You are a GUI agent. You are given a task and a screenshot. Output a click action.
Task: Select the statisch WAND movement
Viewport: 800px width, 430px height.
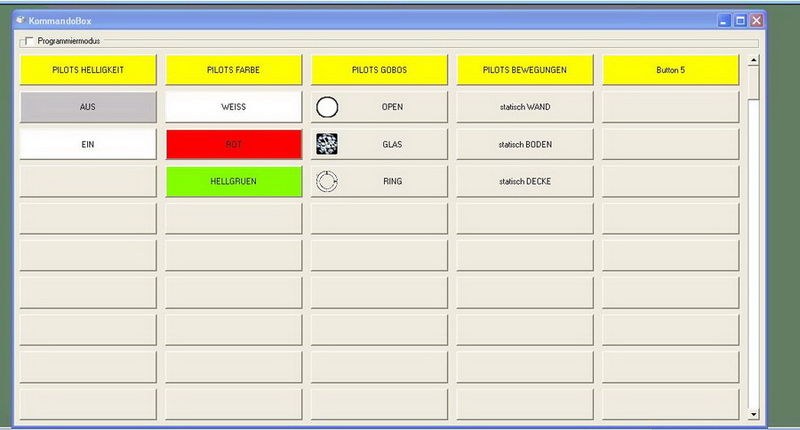coord(525,107)
